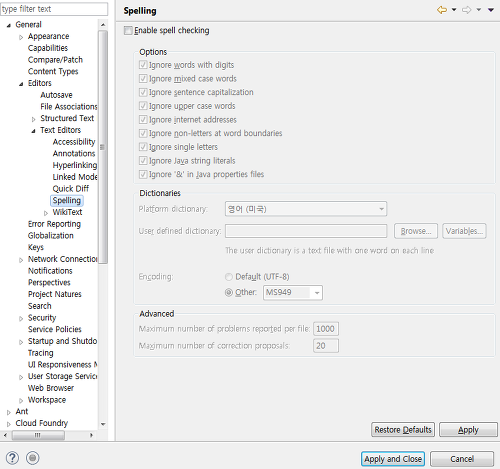The height and width of the screenshot is (469, 500).
Task: Open Hyperlinking preference page
Action: click(x=75, y=165)
